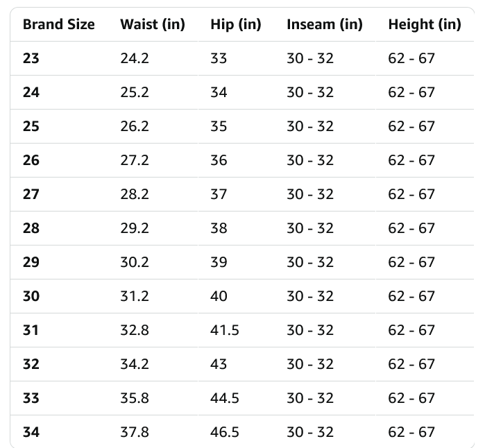Click the Waist (in) column header
This screenshot has height=448, width=485.
click(x=153, y=24)
